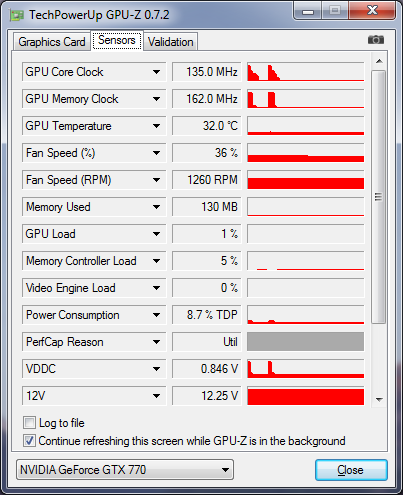
Task: Click the GPU Core Clock graph
Action: click(305, 72)
